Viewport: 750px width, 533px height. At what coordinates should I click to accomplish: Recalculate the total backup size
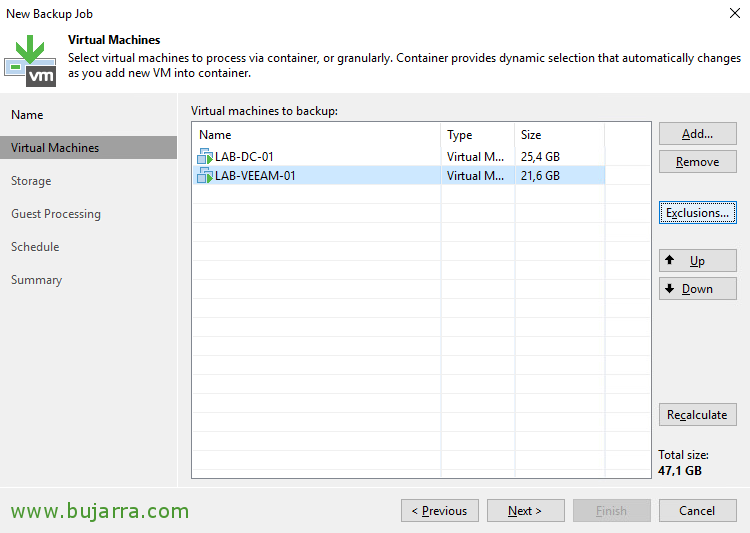tap(697, 414)
